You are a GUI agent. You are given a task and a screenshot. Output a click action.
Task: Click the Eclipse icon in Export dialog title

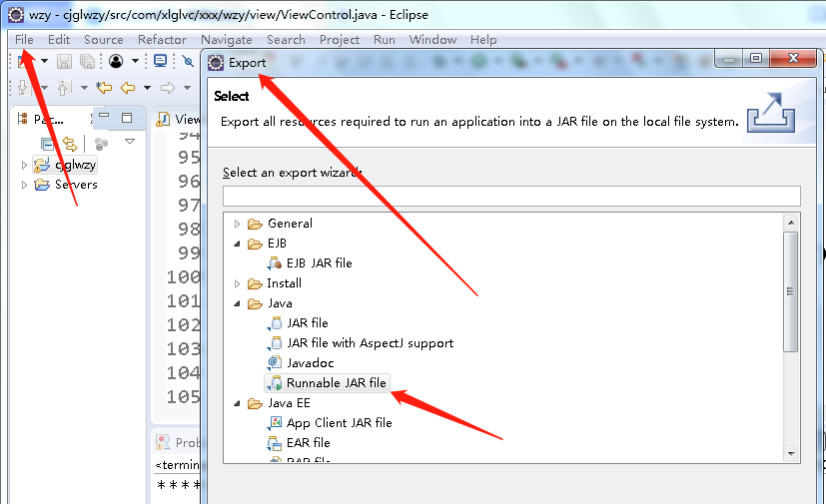click(216, 63)
